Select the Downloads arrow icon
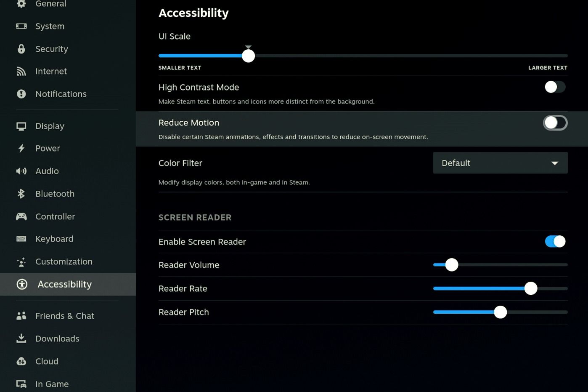Viewport: 588px width, 392px height. click(21, 339)
